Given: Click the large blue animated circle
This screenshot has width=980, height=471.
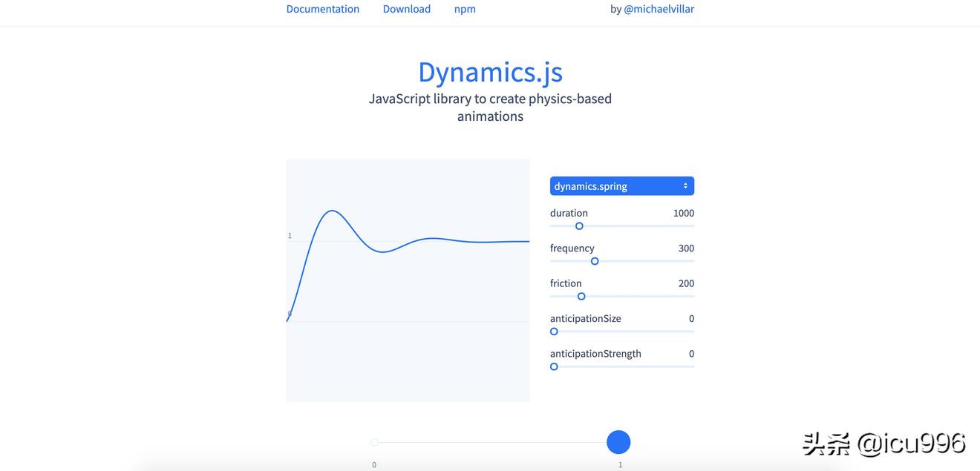Looking at the screenshot, I should pos(618,442).
